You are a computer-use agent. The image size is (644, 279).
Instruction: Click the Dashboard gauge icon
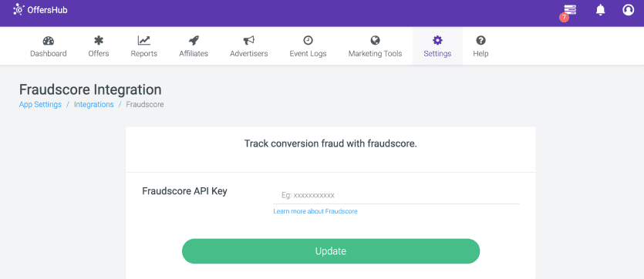point(48,41)
